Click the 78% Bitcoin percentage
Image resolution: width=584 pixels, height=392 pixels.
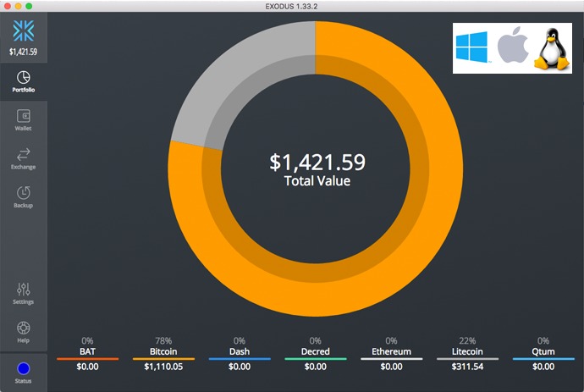coord(163,340)
